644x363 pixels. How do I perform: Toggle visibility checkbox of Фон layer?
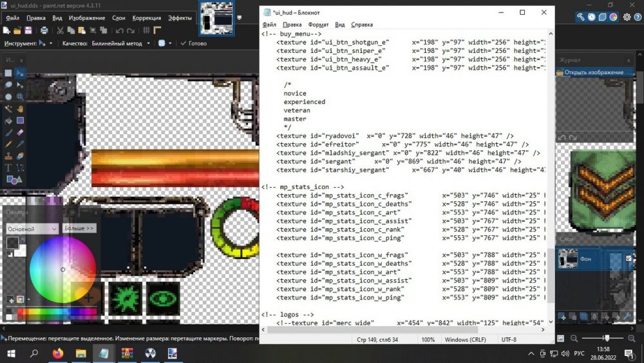click(x=630, y=259)
